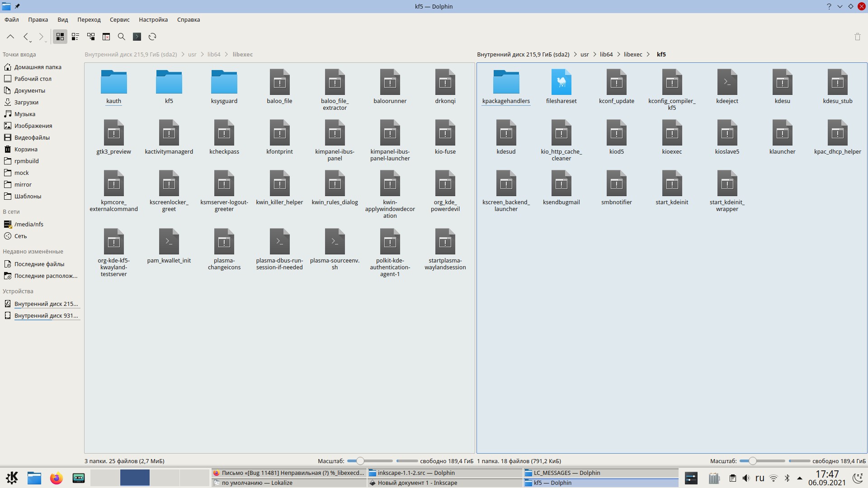Image resolution: width=868 pixels, height=488 pixels.
Task: Switch to compact view mode
Action: coord(75,37)
